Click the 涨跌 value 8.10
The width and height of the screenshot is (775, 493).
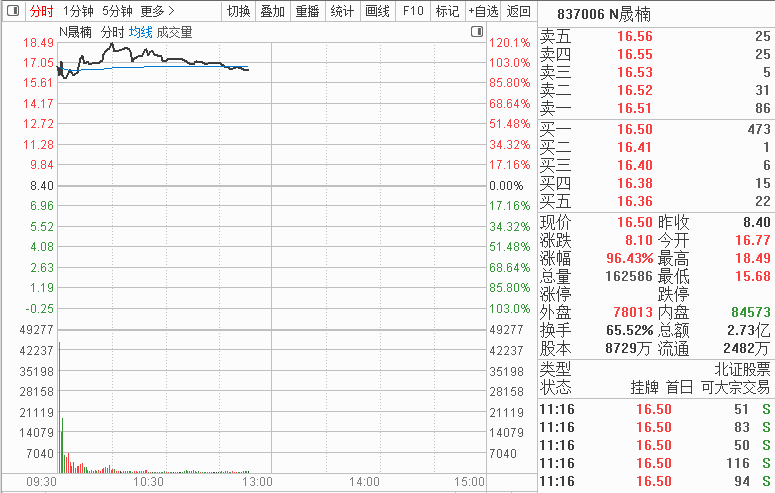(639, 240)
